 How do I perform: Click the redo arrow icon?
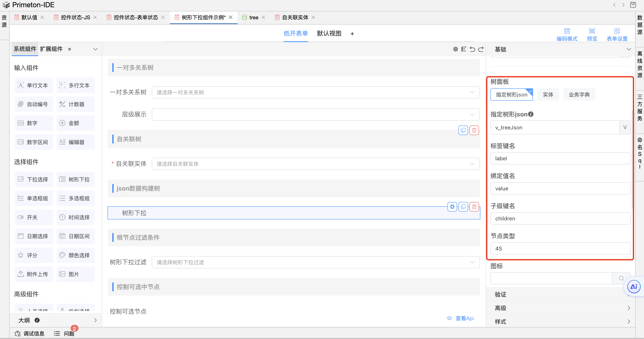click(x=481, y=49)
